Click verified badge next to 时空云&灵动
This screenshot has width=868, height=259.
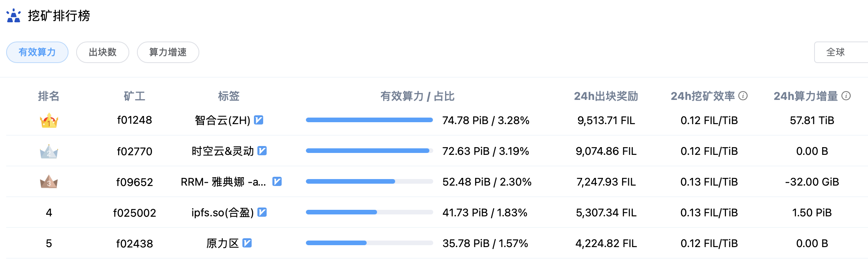pyautogui.click(x=262, y=151)
